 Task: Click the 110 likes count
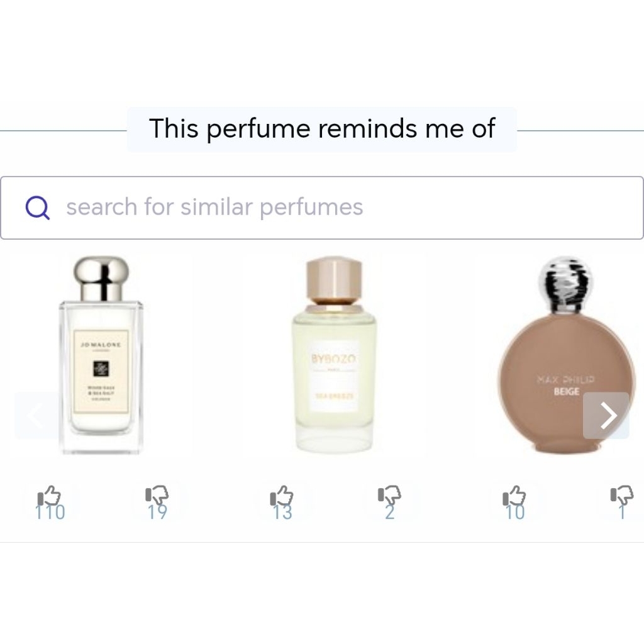(x=50, y=512)
